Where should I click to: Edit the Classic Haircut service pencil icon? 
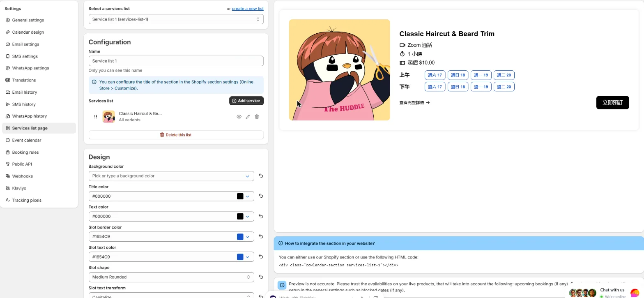click(x=248, y=117)
